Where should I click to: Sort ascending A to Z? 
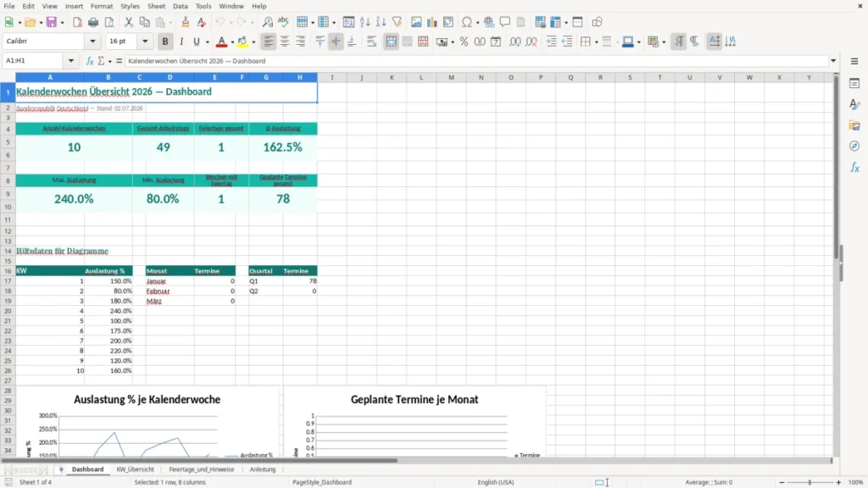coord(364,22)
